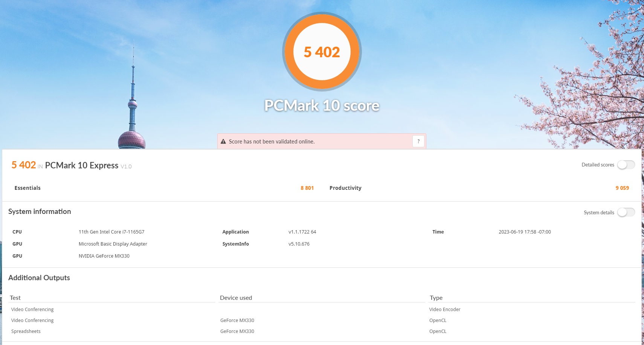Click the Microsoft Basic Display Adapter entry
Image resolution: width=644 pixels, height=345 pixels.
113,244
